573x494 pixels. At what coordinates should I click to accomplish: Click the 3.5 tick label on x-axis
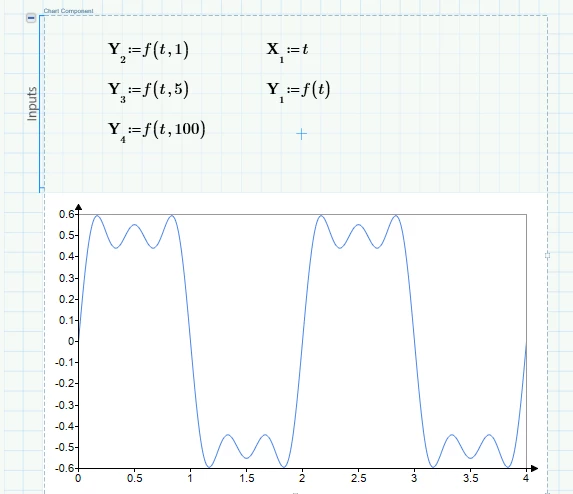pos(470,478)
